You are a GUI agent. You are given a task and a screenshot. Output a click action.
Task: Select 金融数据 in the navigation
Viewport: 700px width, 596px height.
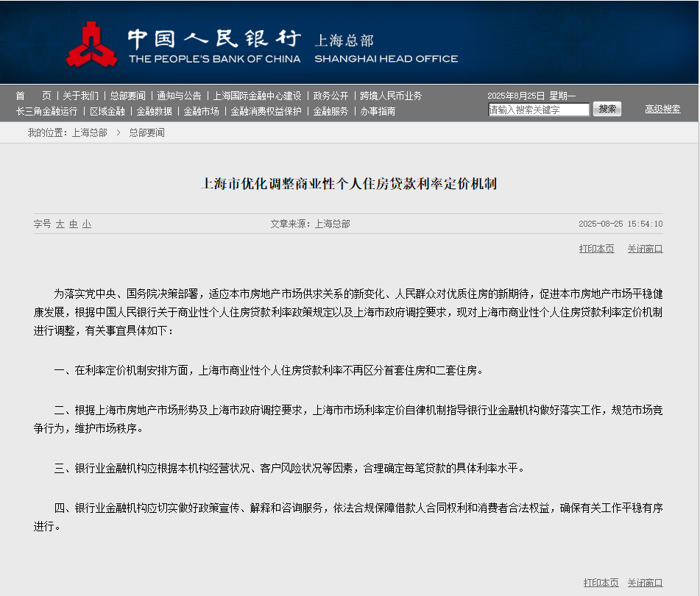click(155, 111)
